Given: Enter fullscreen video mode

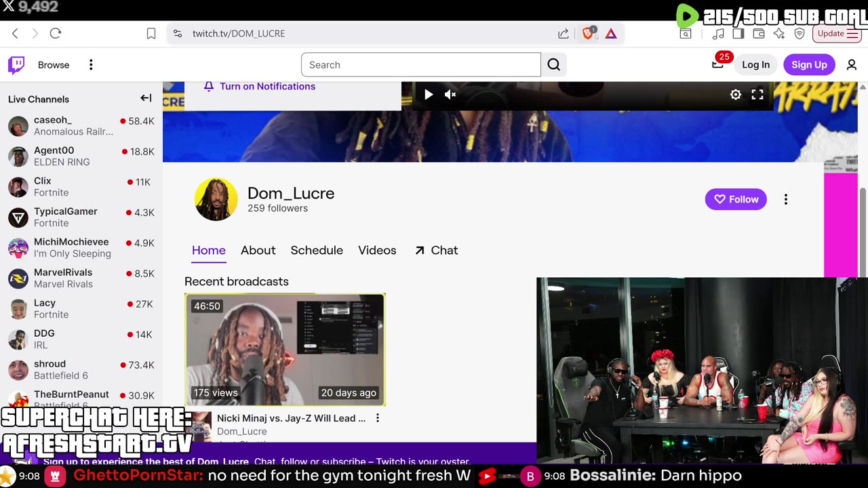Looking at the screenshot, I should (757, 95).
